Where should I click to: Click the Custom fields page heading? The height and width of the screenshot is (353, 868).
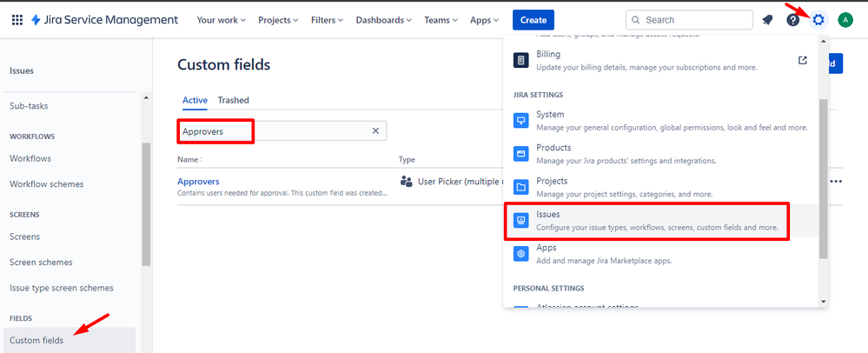tap(223, 65)
